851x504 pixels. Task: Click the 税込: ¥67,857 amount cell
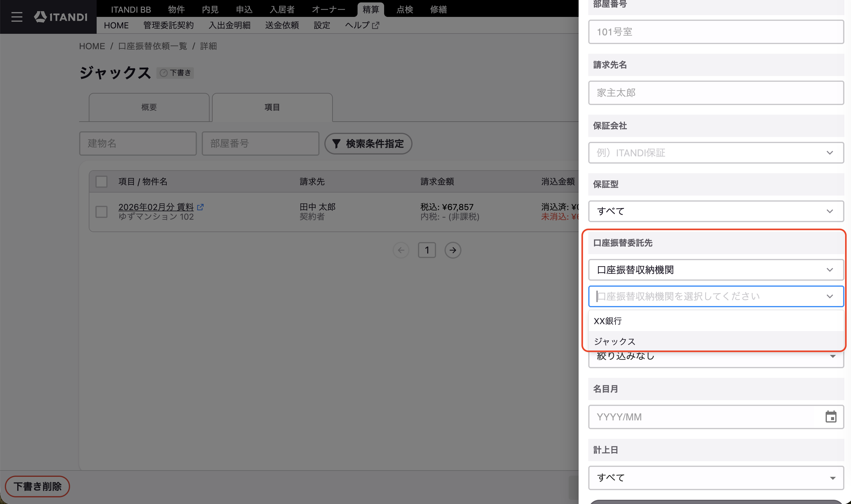(447, 207)
